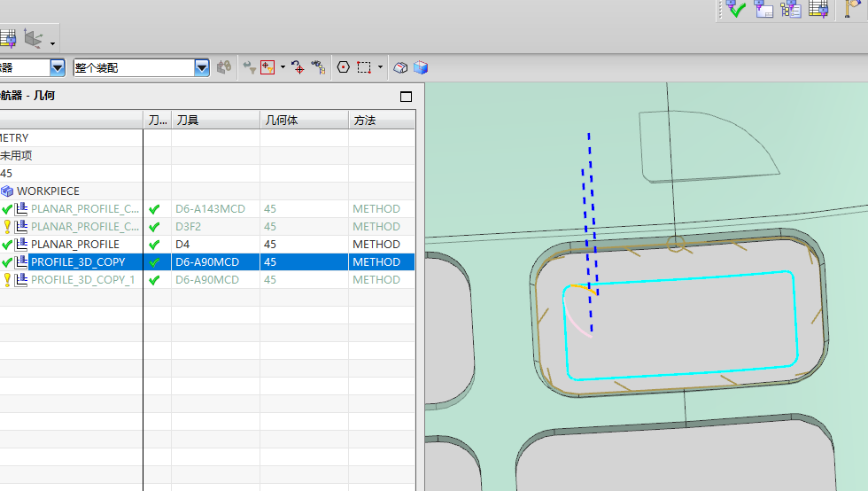Expand the dropdown arrow next to rectangle selection
This screenshot has width=868, height=491.
point(380,67)
